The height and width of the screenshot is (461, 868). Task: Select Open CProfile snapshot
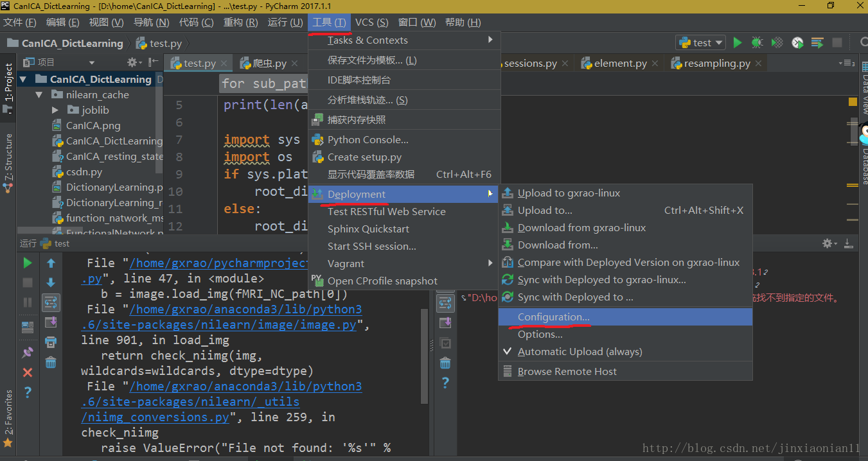tap(404, 281)
